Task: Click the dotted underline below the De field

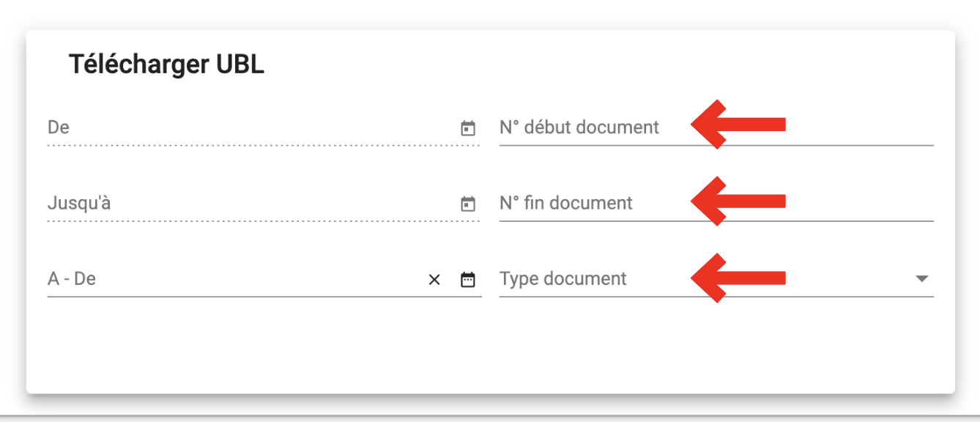Action: coord(264,146)
